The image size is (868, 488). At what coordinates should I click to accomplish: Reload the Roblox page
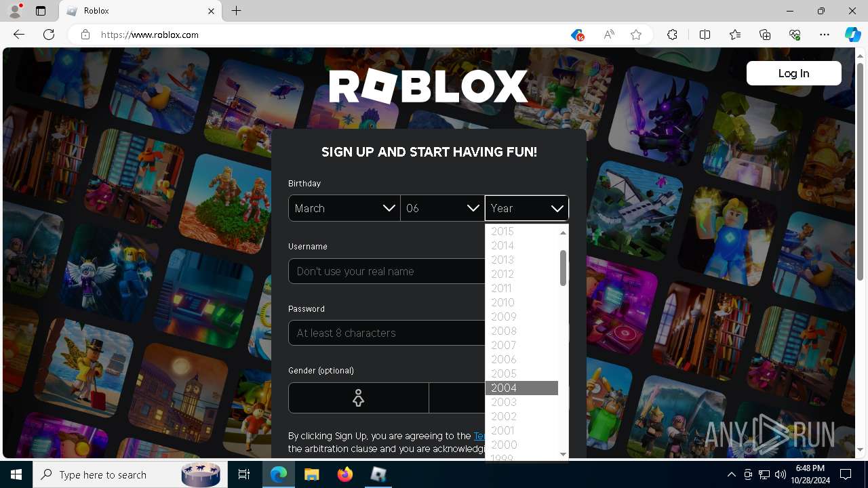pyautogui.click(x=49, y=35)
